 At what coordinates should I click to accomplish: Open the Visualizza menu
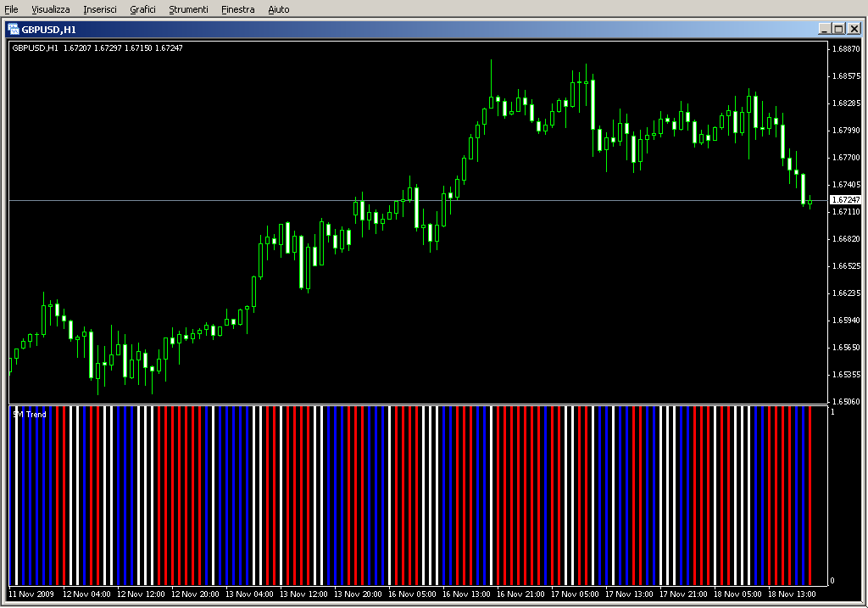click(x=51, y=9)
